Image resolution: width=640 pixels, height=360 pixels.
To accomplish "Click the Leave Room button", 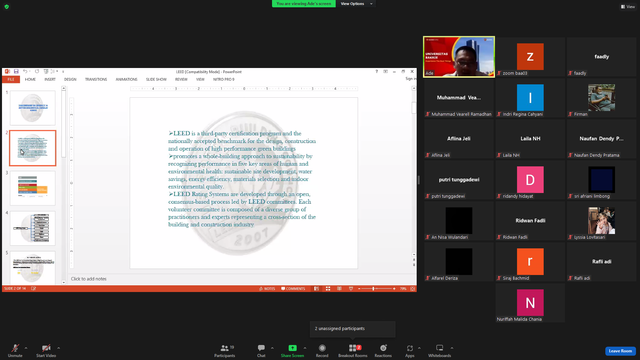I will [x=620, y=351].
